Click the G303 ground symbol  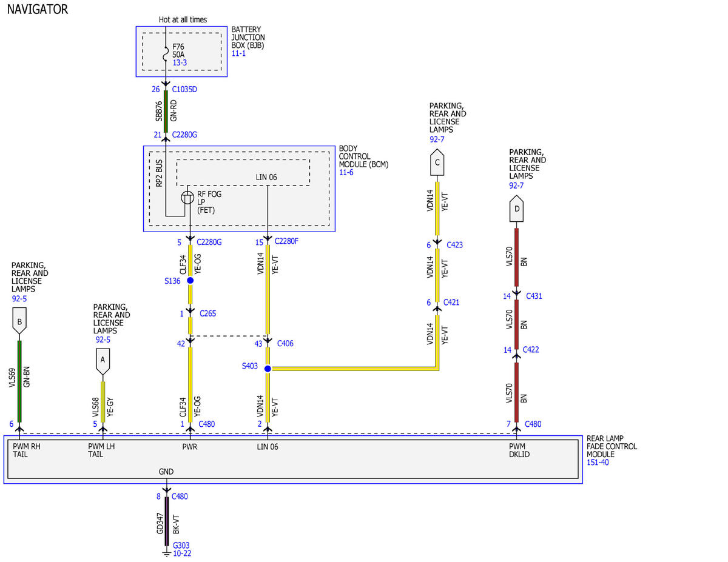(166, 554)
